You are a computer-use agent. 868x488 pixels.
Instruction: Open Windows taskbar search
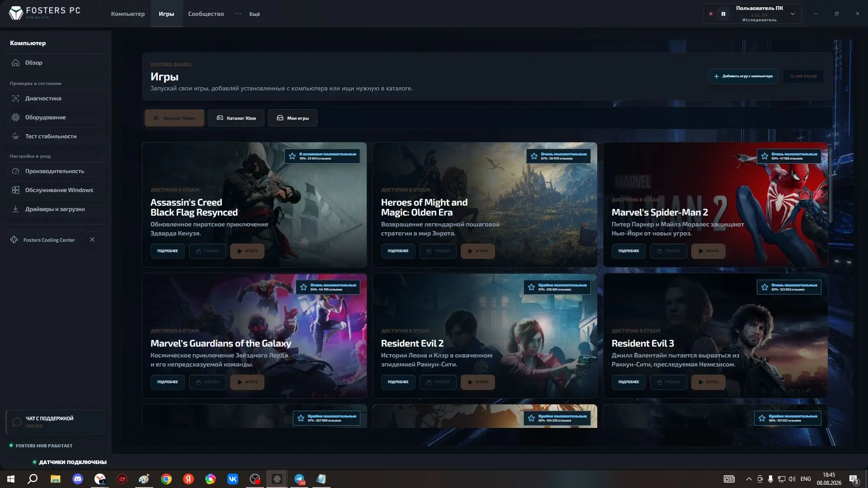[33, 479]
